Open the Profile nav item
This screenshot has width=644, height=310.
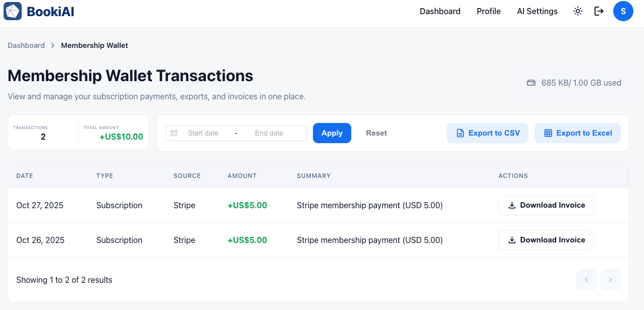[489, 11]
